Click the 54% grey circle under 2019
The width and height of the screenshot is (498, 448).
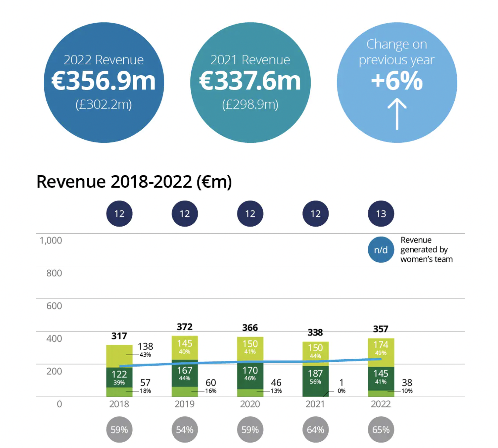(x=185, y=430)
